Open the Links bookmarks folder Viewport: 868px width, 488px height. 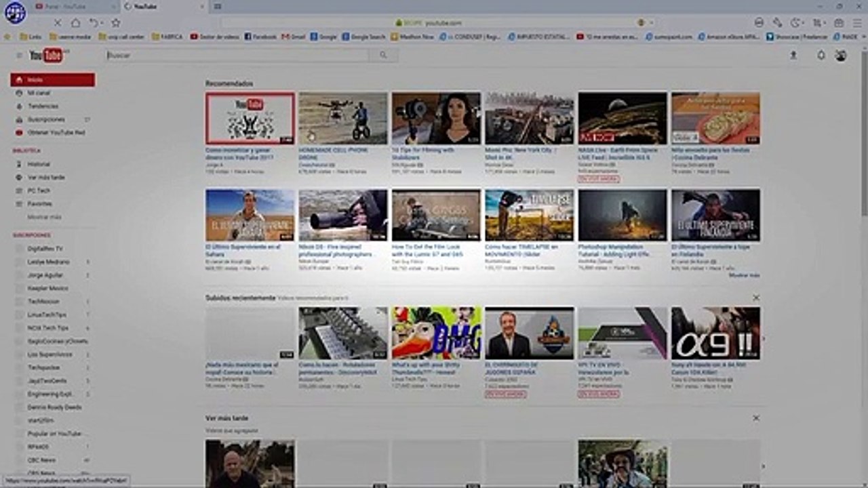(31, 37)
